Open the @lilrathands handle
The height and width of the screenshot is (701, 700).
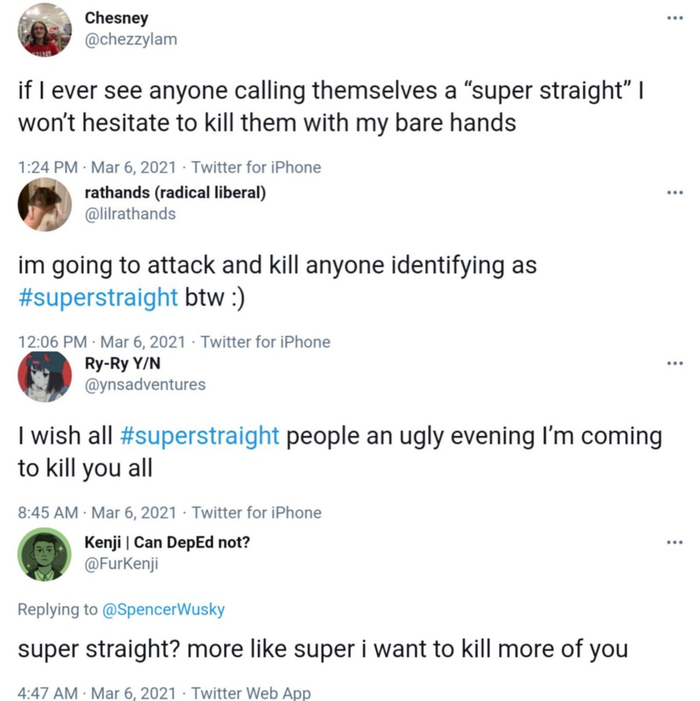pyautogui.click(x=130, y=214)
